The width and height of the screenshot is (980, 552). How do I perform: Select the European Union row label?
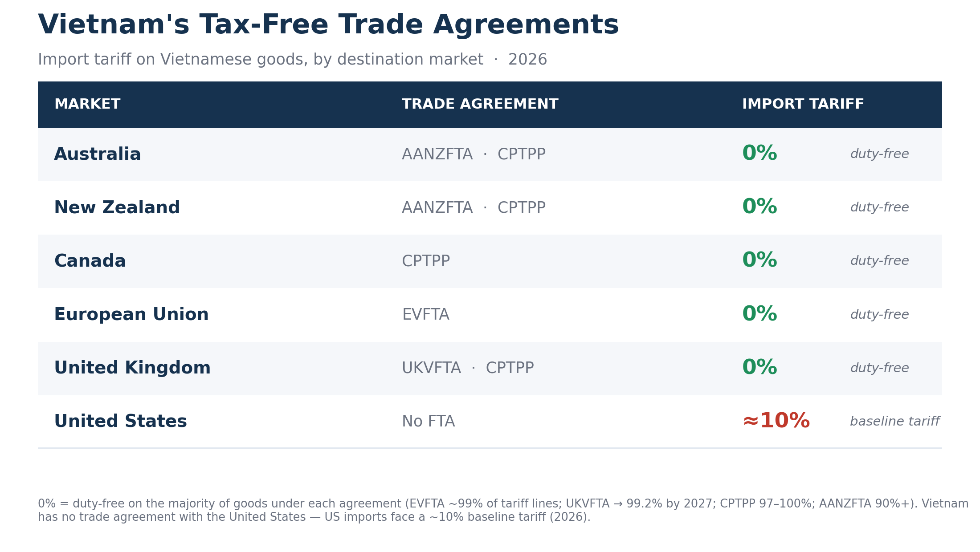point(131,315)
